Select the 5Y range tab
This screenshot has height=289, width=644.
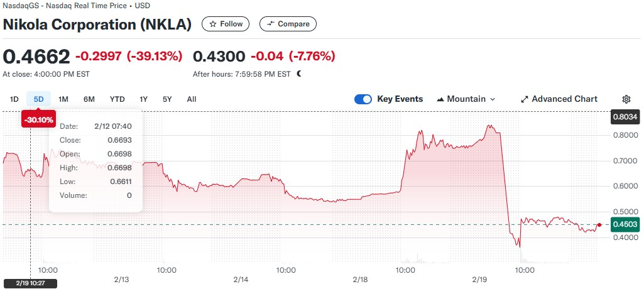click(x=166, y=99)
